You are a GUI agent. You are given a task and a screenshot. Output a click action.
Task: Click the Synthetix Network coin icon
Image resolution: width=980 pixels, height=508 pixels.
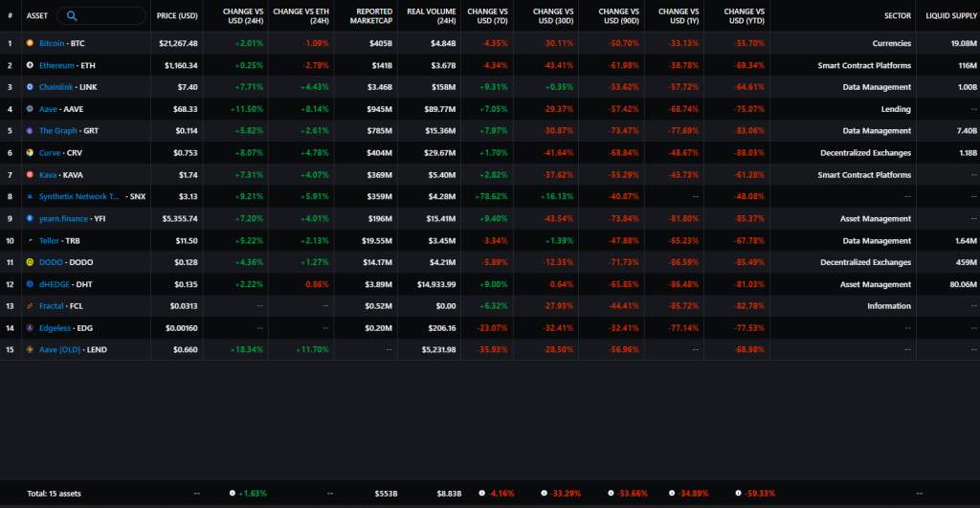(30, 196)
